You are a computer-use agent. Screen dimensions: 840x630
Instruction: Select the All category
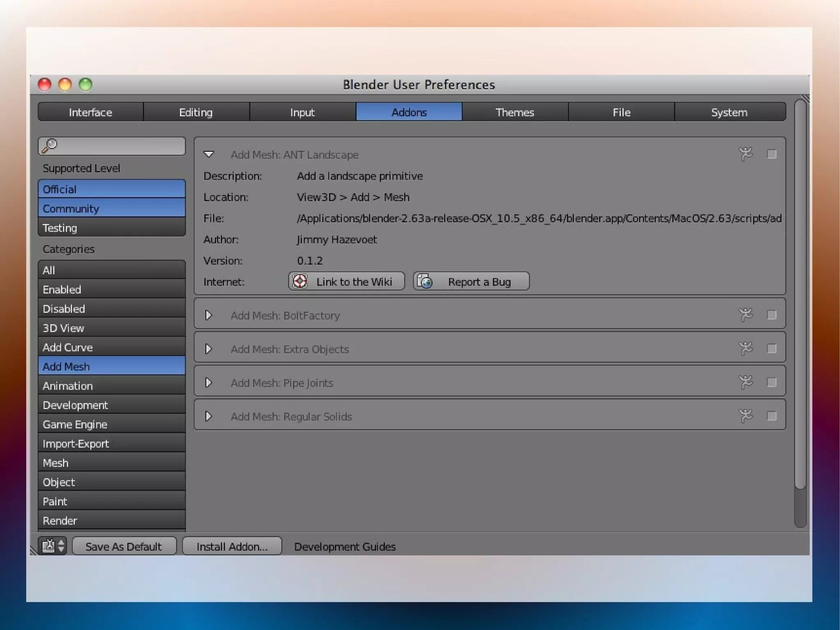click(x=112, y=270)
